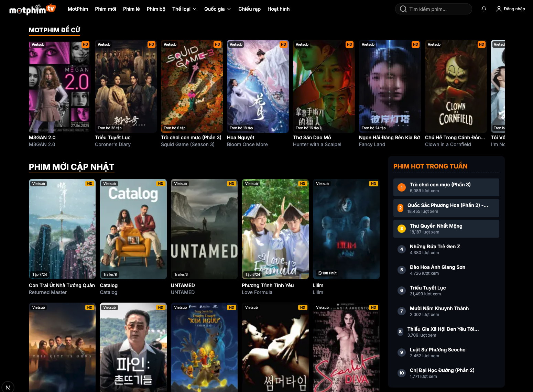Click the Tìm kiếm phim search field
533x392 pixels.
(437, 9)
